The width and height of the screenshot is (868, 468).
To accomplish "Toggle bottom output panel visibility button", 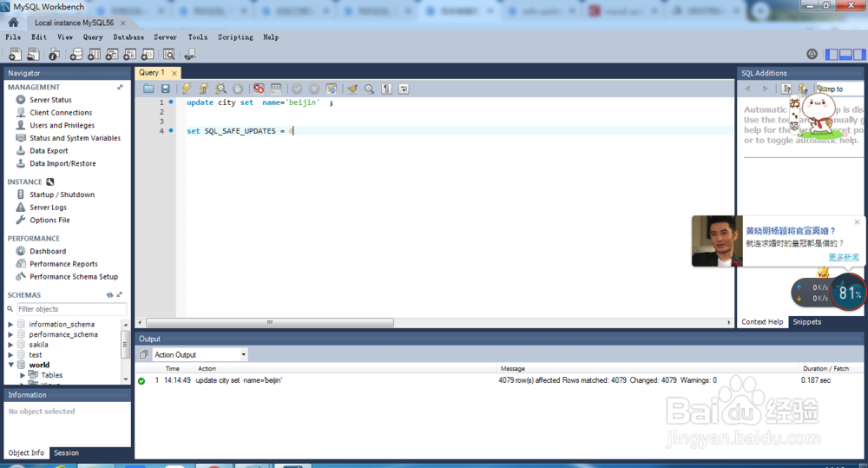I will tap(845, 55).
